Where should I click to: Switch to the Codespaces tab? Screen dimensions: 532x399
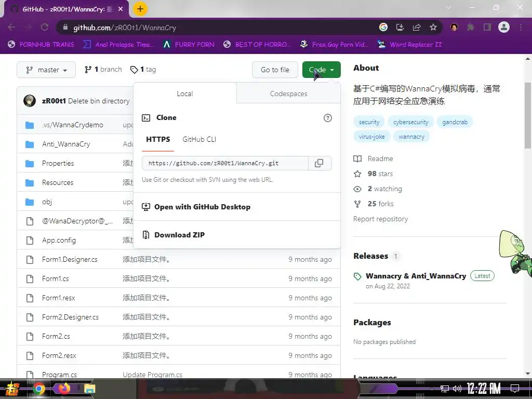(288, 94)
